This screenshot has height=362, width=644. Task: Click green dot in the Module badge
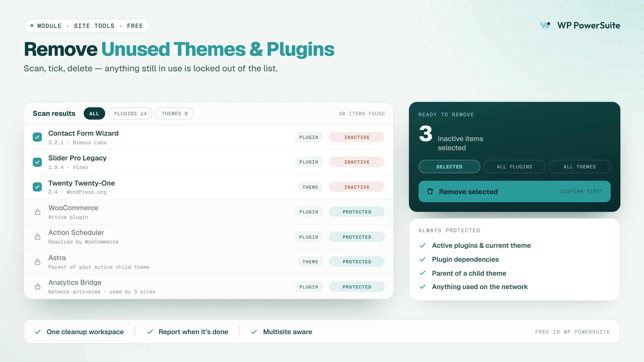coord(32,26)
